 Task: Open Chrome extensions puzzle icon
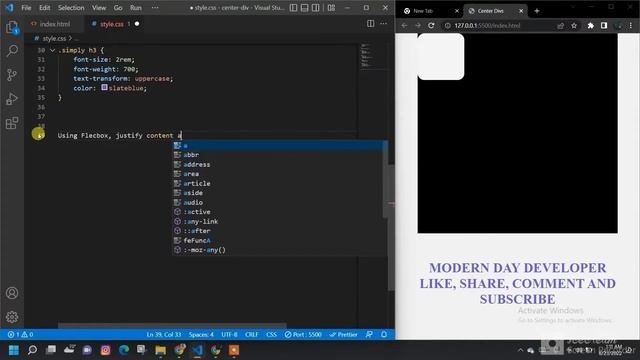point(591,25)
